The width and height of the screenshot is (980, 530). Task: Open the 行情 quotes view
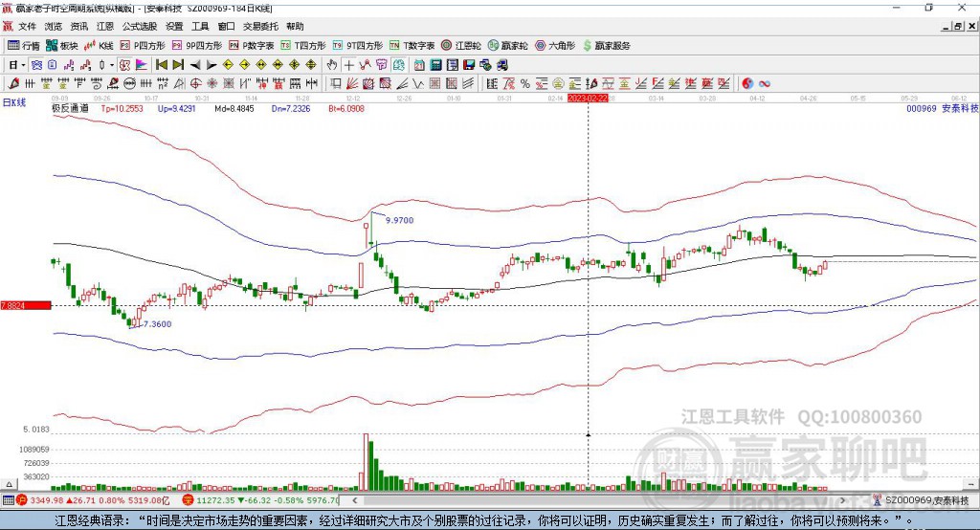coord(24,46)
